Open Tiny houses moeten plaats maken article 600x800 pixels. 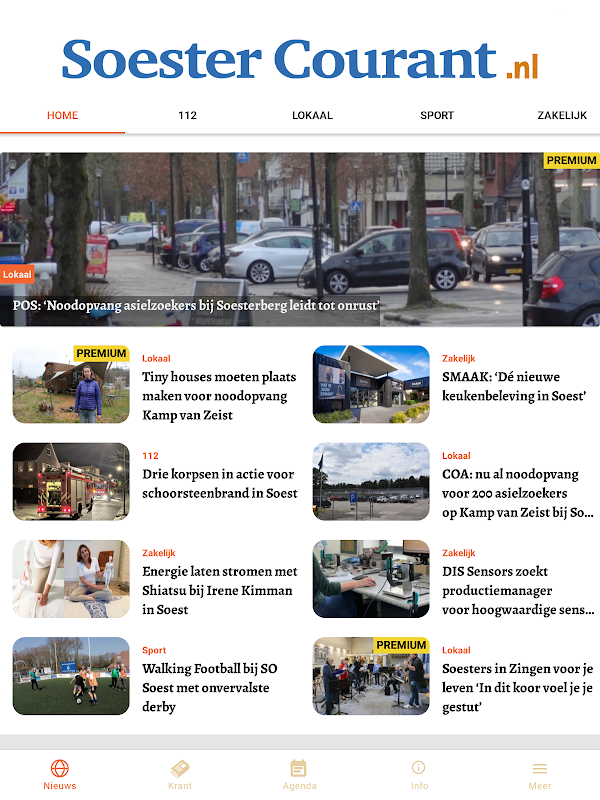click(x=219, y=396)
